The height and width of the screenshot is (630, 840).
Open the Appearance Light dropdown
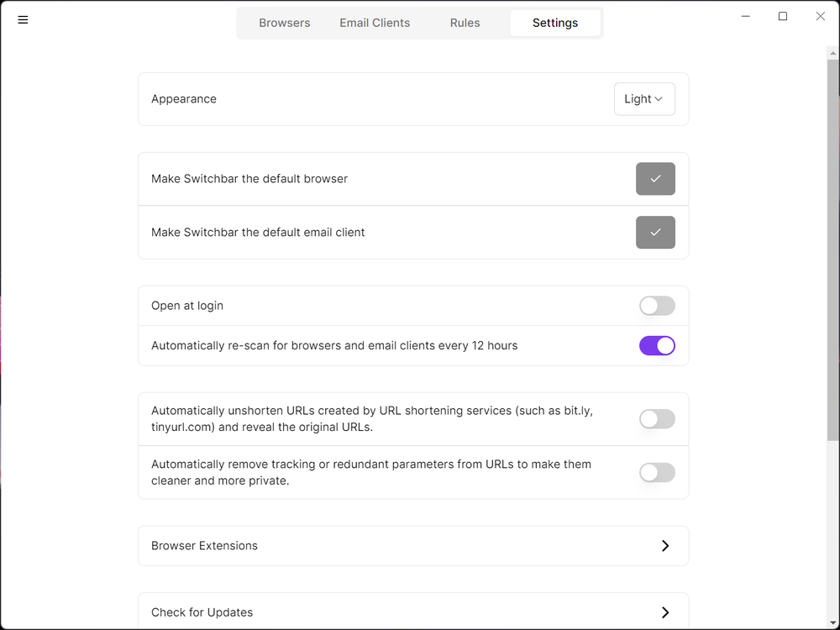644,99
